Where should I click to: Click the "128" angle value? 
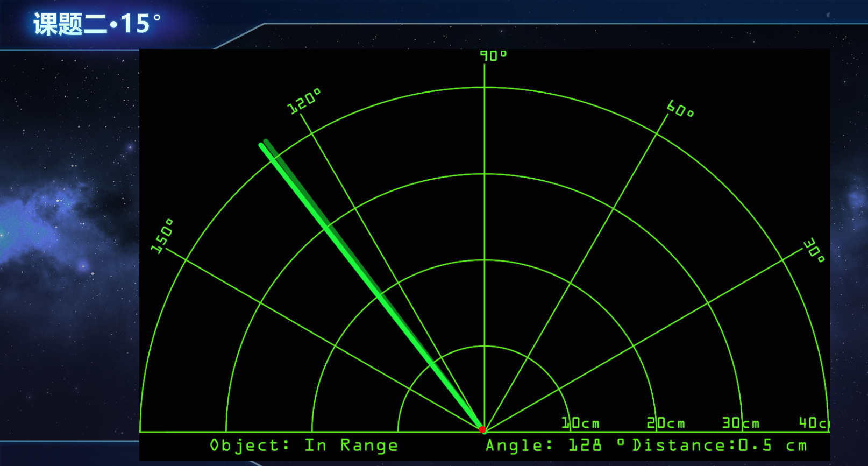pyautogui.click(x=585, y=446)
